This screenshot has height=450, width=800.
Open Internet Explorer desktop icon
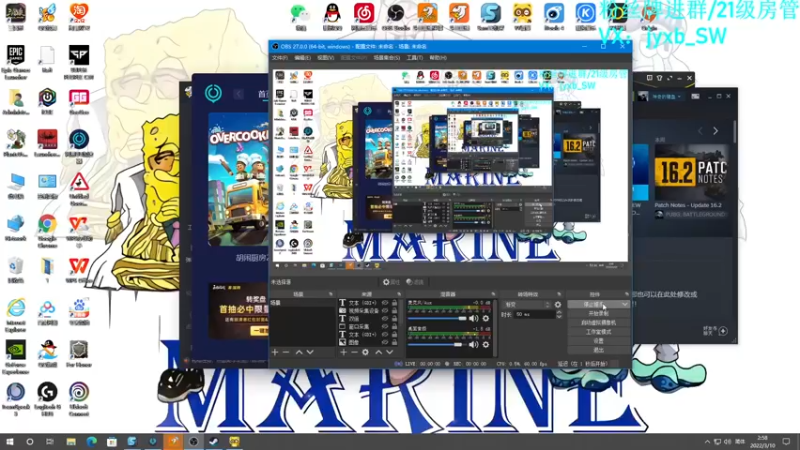[x=15, y=315]
